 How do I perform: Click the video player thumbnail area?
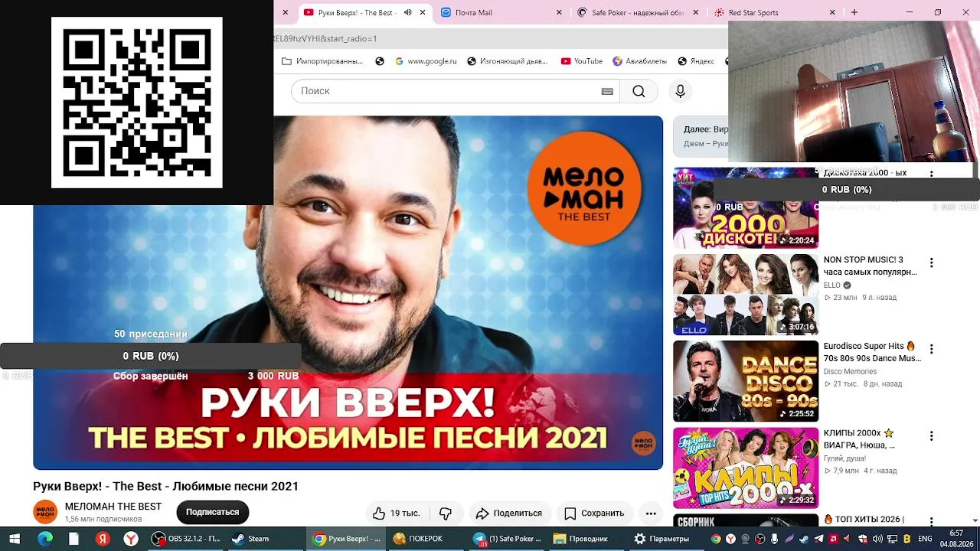[348, 292]
